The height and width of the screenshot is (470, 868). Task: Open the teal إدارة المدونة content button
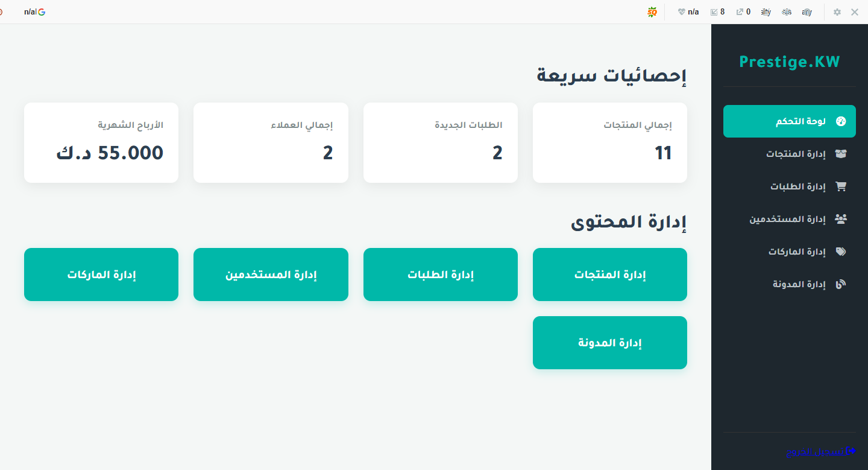609,343
